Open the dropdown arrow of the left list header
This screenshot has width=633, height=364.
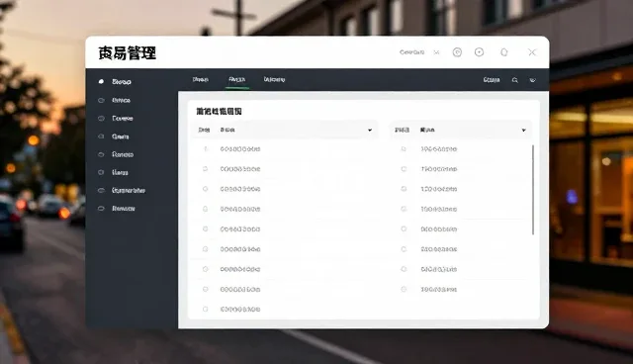coord(370,130)
